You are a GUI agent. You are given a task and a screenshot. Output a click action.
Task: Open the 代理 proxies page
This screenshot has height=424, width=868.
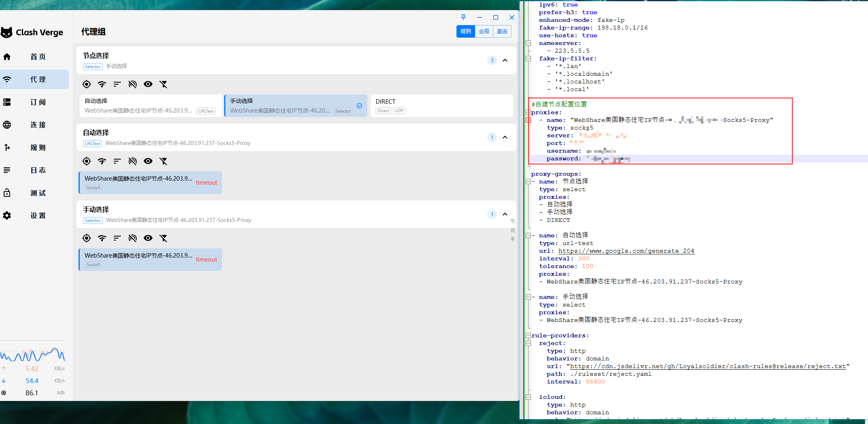(34, 79)
